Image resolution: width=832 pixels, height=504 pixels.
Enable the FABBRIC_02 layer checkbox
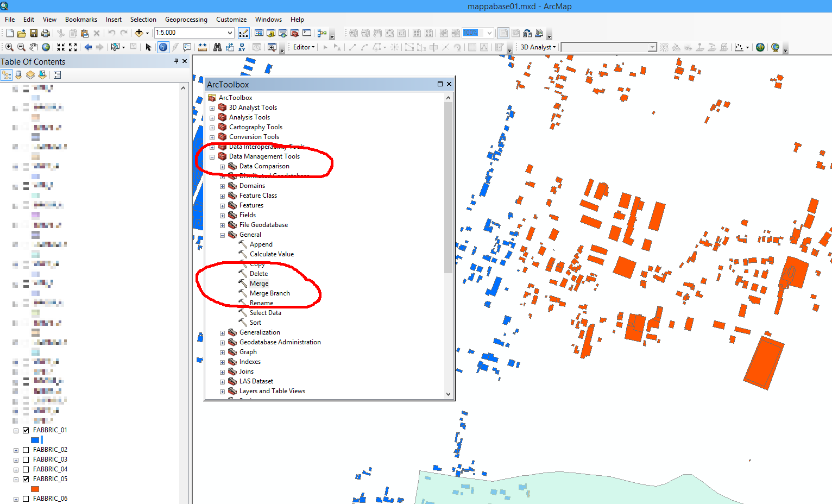(x=26, y=450)
